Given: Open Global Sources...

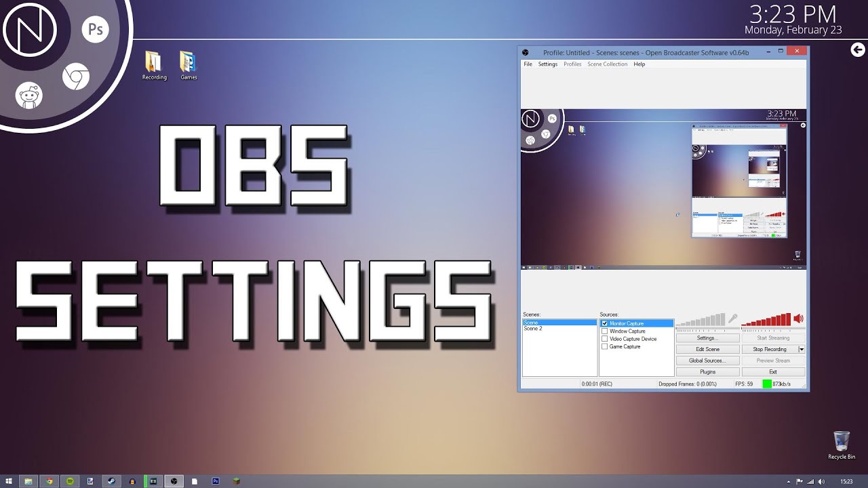Looking at the screenshot, I should point(707,361).
